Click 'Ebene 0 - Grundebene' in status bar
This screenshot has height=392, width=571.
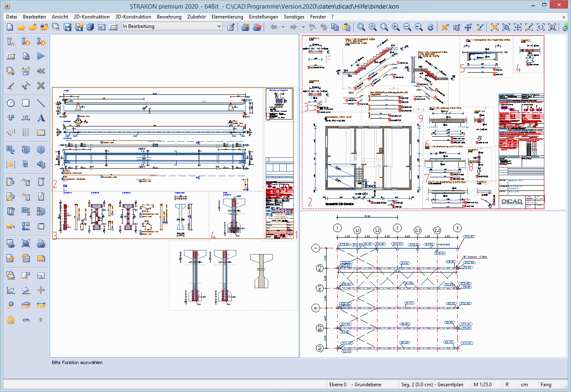(x=355, y=385)
